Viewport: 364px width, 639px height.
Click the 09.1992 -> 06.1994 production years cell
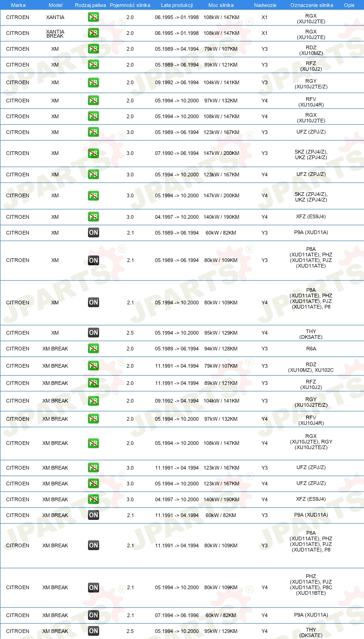tap(177, 82)
